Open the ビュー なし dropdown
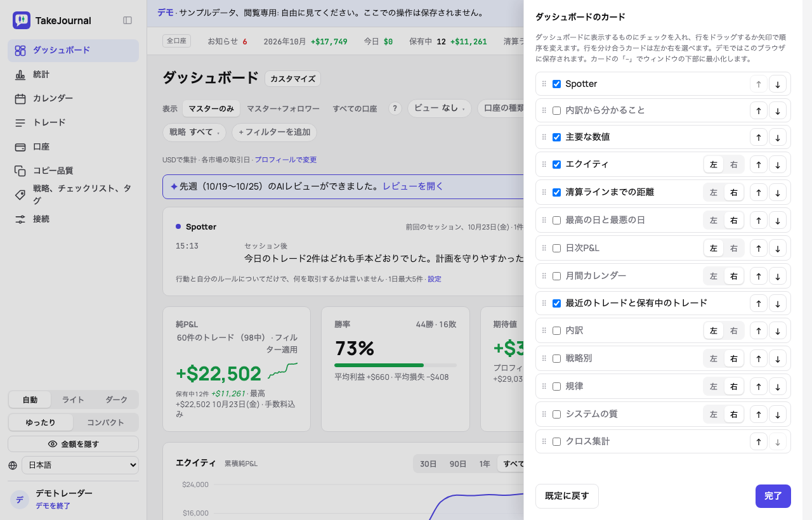The height and width of the screenshot is (520, 812). tap(439, 108)
